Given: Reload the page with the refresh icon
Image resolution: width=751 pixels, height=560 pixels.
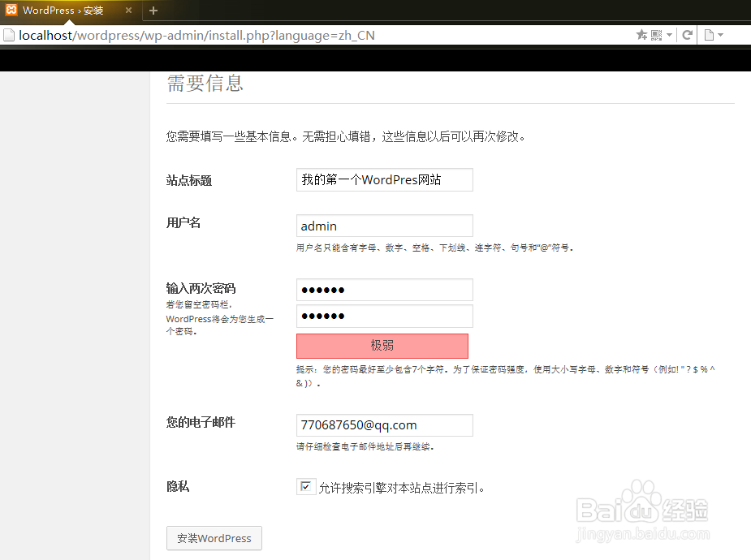Looking at the screenshot, I should pos(687,35).
